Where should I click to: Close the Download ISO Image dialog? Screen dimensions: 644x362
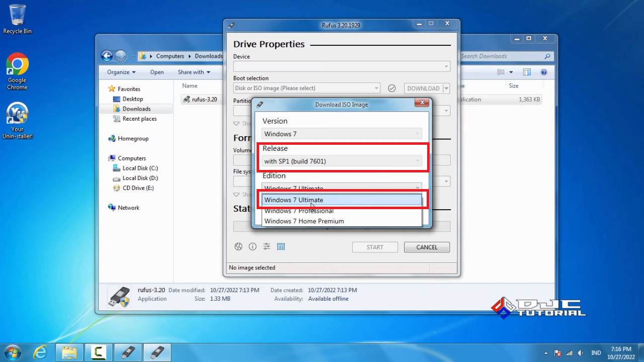[x=422, y=103]
